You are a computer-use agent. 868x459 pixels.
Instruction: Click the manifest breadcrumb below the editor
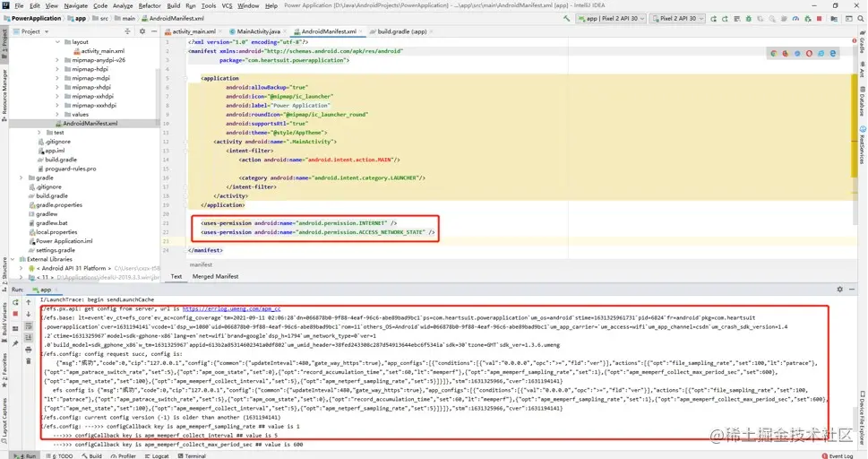point(201,264)
